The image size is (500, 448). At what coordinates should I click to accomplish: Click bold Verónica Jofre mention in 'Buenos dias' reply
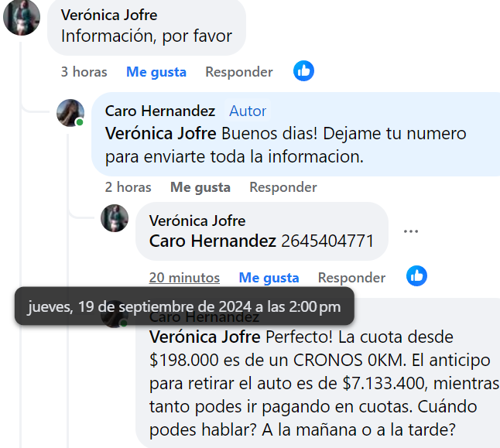(x=161, y=133)
